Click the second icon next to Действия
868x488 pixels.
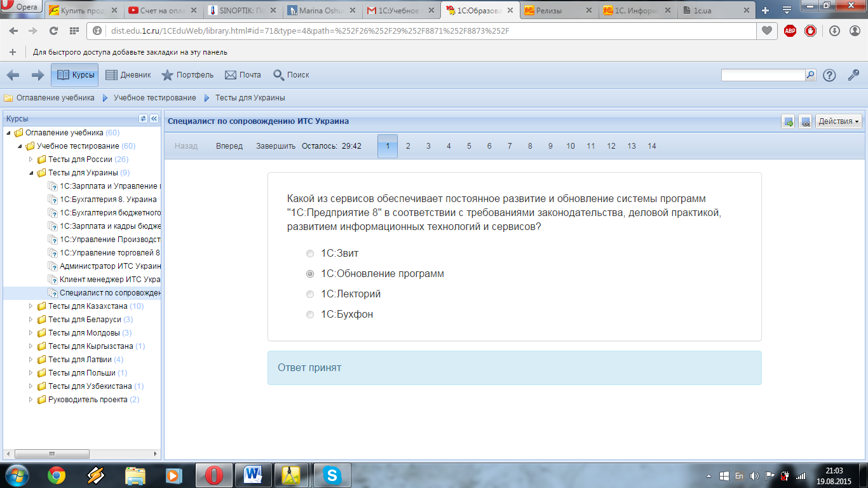805,122
